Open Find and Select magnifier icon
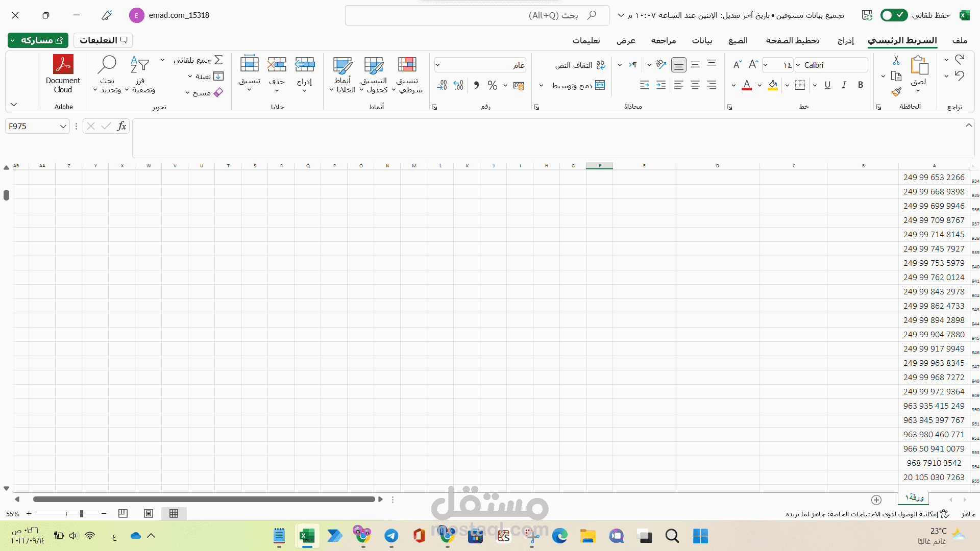 (107, 65)
